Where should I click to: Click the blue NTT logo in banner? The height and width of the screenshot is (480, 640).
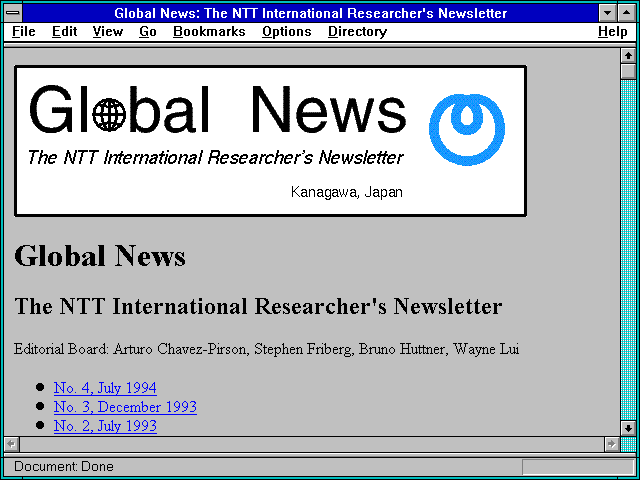click(467, 130)
